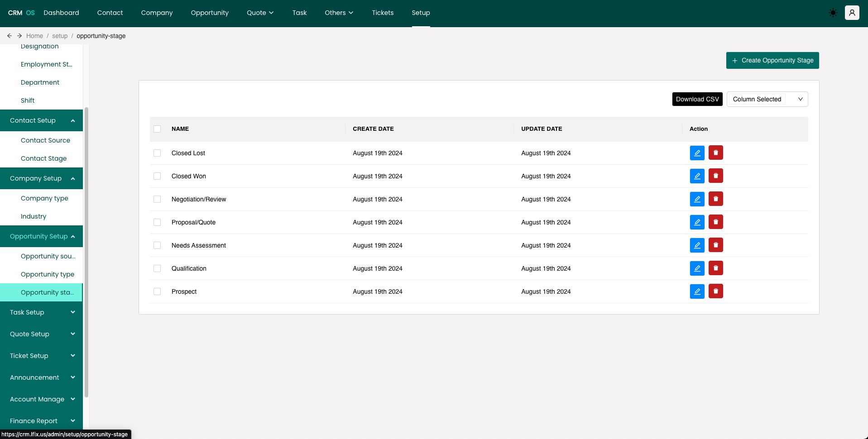Check the Closed Lost row checkbox

157,153
